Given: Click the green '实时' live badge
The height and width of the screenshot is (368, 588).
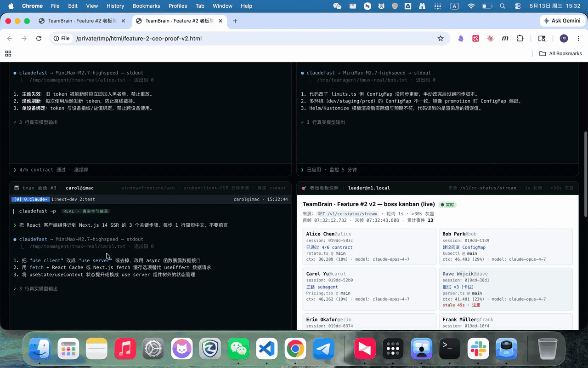Looking at the screenshot, I should (x=447, y=204).
